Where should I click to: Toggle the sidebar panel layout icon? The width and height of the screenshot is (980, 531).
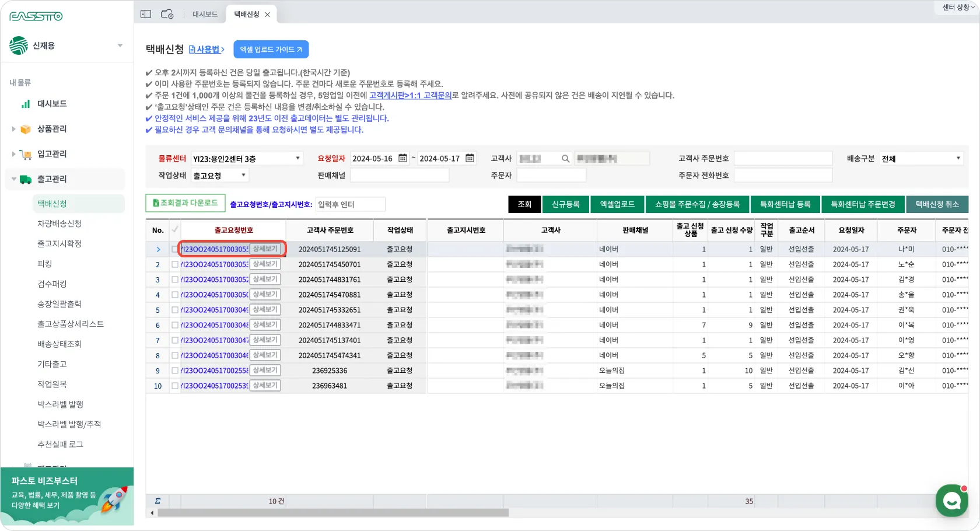pos(146,14)
